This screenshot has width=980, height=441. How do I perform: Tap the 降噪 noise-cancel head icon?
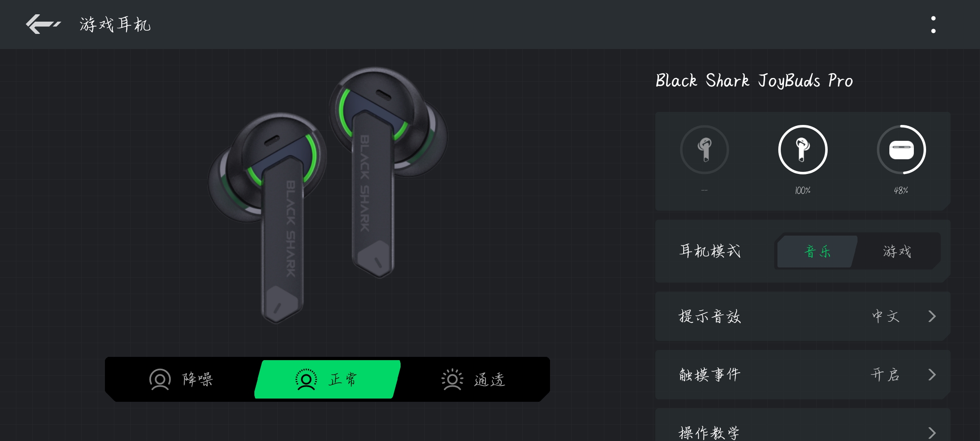point(160,380)
